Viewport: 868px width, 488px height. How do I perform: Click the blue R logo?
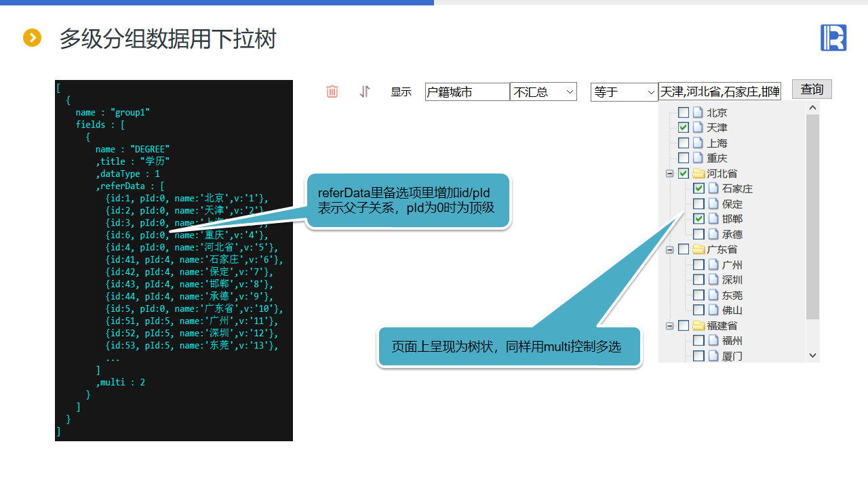[833, 38]
